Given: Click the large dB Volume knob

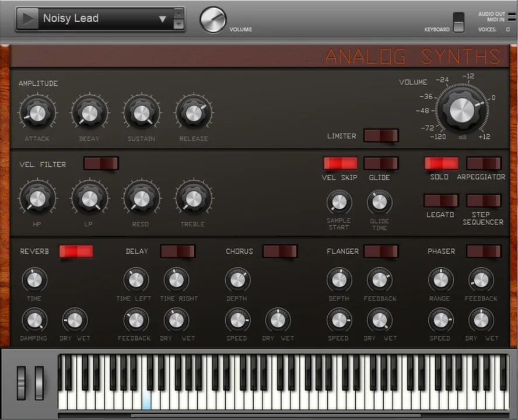Looking at the screenshot, I should (x=462, y=110).
